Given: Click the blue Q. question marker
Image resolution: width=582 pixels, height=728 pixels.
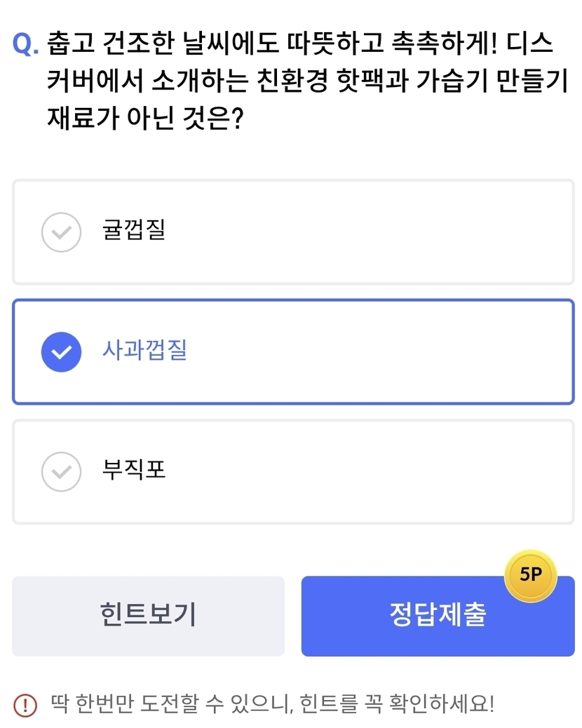Looking at the screenshot, I should pos(27,45).
